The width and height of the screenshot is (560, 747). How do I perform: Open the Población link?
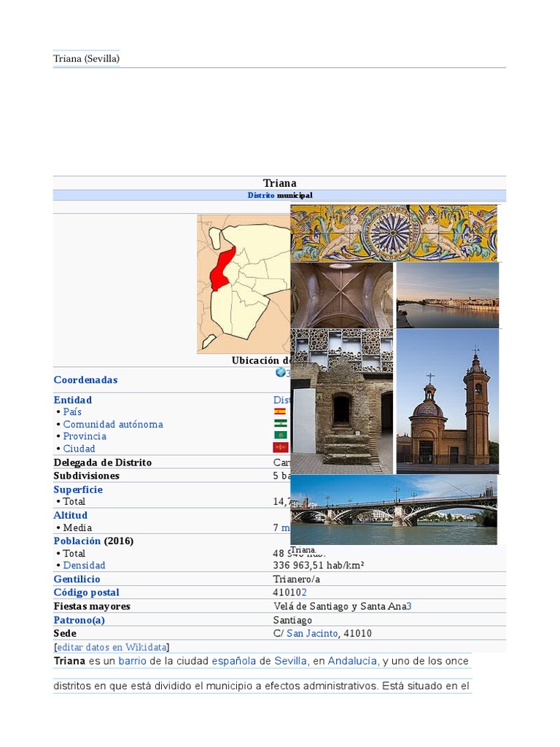pyautogui.click(x=77, y=541)
